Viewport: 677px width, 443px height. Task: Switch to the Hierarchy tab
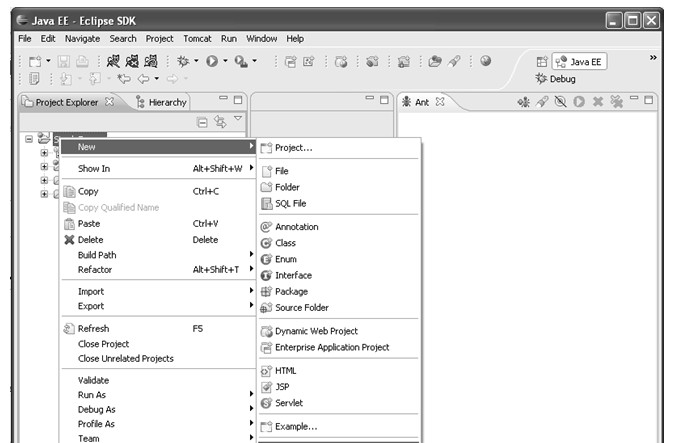coord(162,102)
